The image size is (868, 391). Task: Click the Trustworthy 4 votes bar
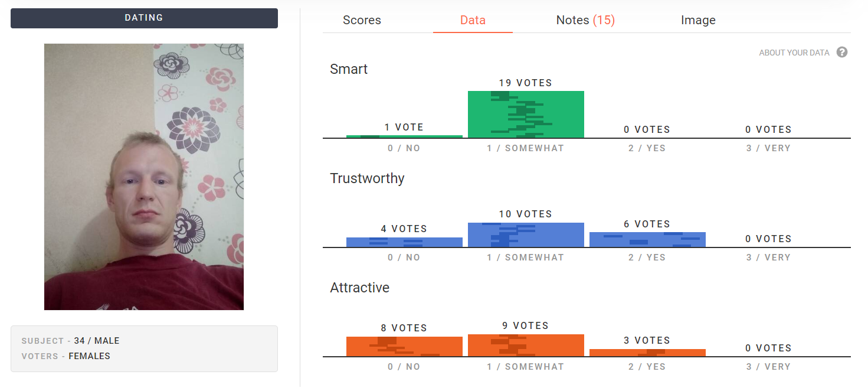click(x=404, y=242)
